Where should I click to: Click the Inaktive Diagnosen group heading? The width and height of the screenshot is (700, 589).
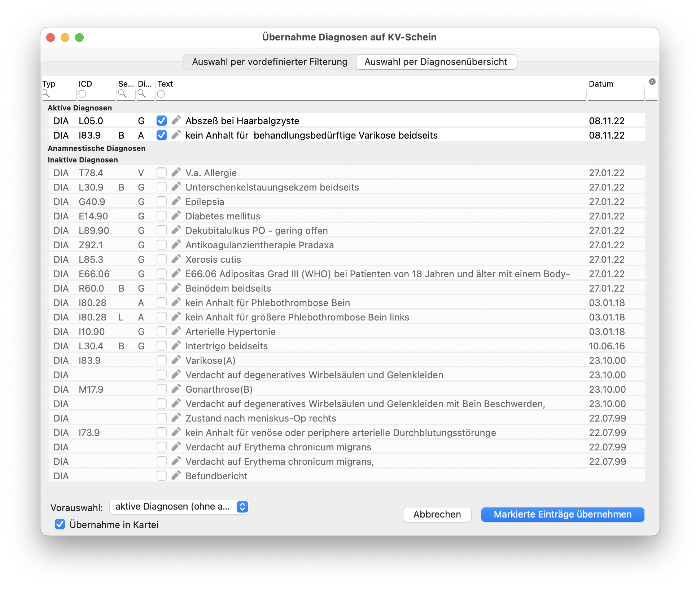(x=83, y=160)
